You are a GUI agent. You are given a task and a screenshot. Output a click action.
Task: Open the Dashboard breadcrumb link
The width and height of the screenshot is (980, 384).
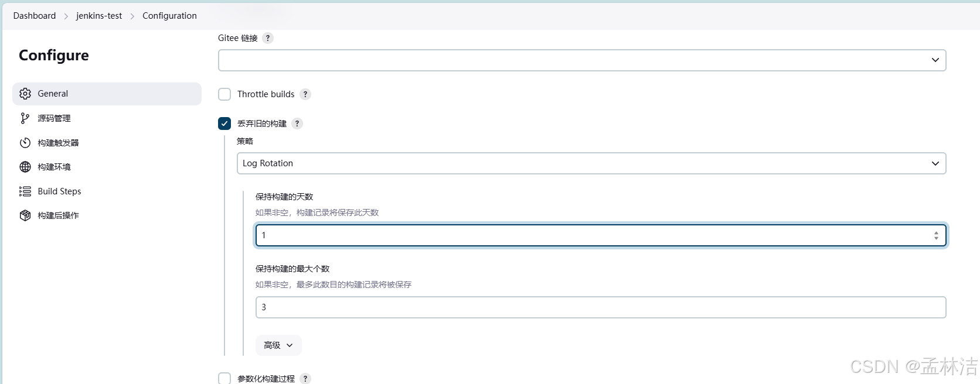coord(35,16)
